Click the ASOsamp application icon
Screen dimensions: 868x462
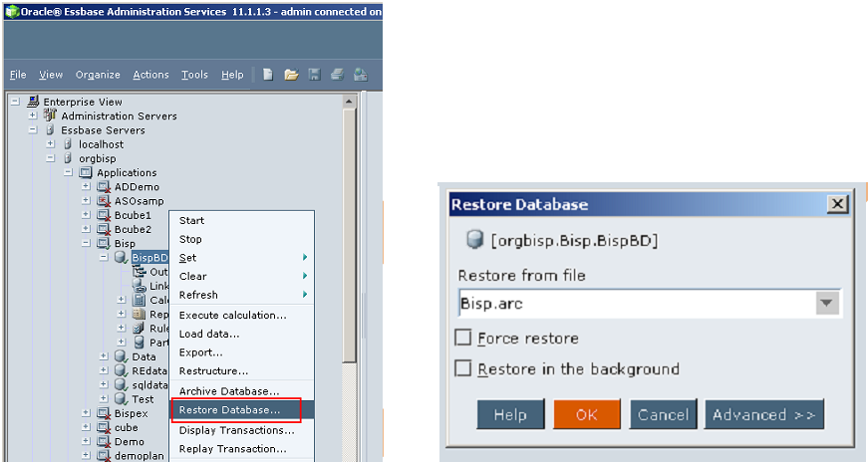pyautogui.click(x=104, y=201)
